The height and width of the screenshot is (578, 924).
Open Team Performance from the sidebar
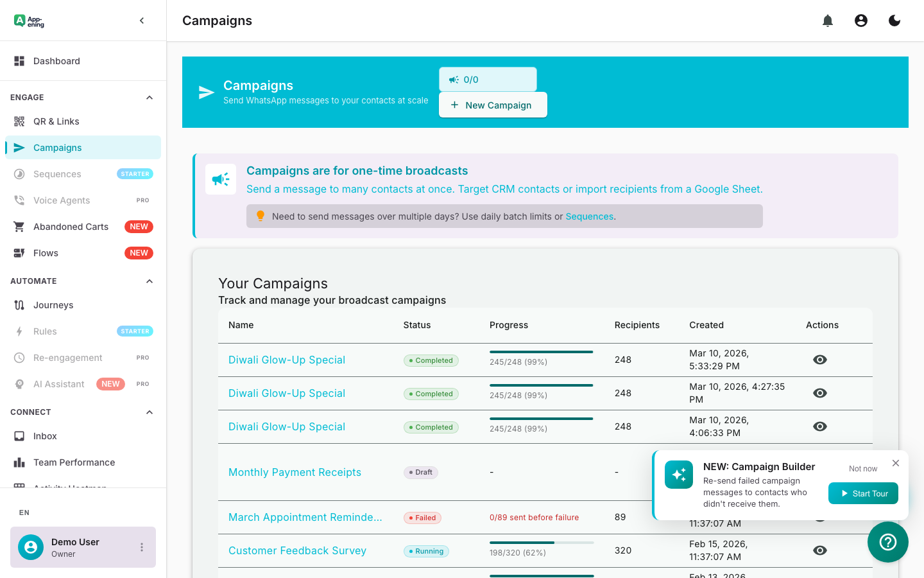coord(74,462)
